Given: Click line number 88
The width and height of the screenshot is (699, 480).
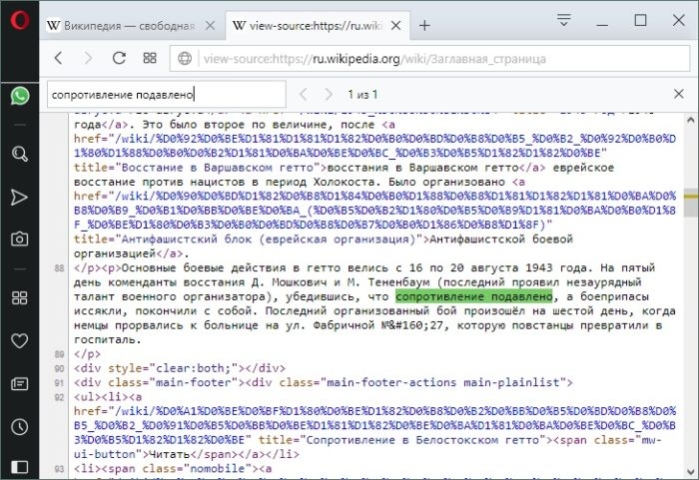Looking at the screenshot, I should pyautogui.click(x=59, y=268).
